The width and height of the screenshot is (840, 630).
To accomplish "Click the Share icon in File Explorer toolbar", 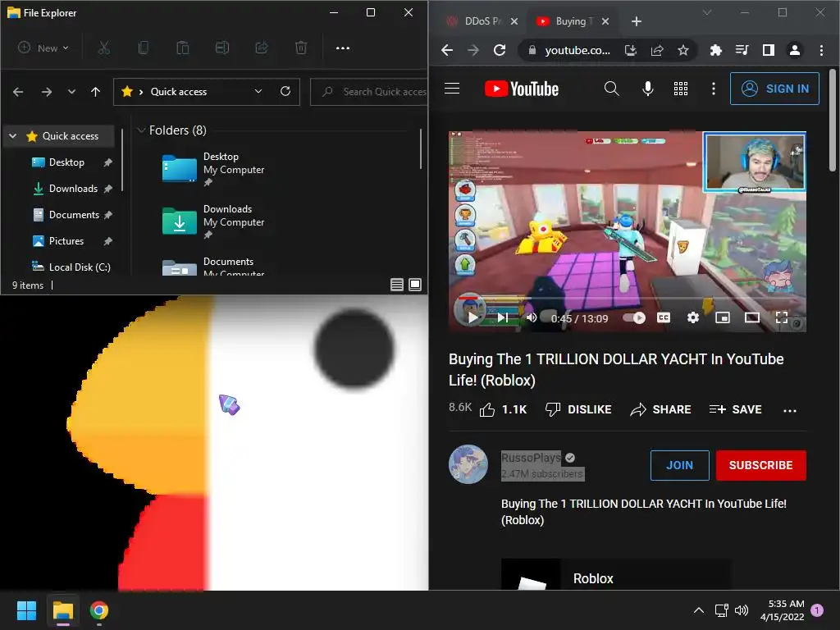I will tap(262, 48).
